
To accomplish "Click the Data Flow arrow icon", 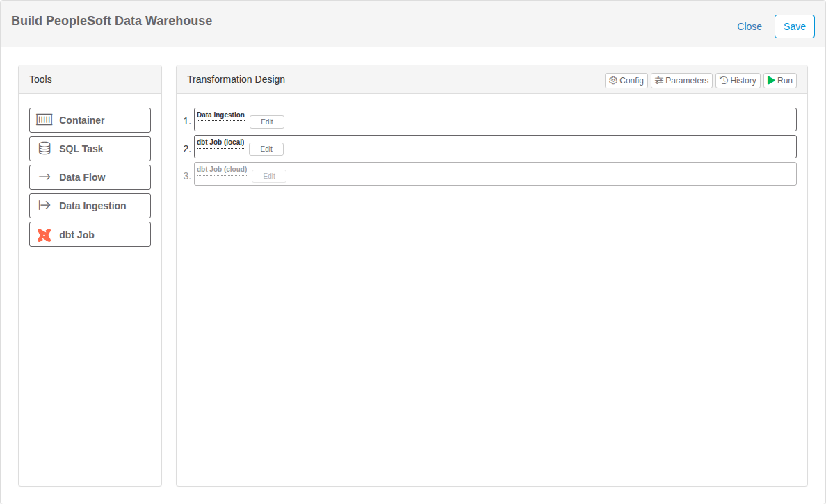I will pos(44,177).
